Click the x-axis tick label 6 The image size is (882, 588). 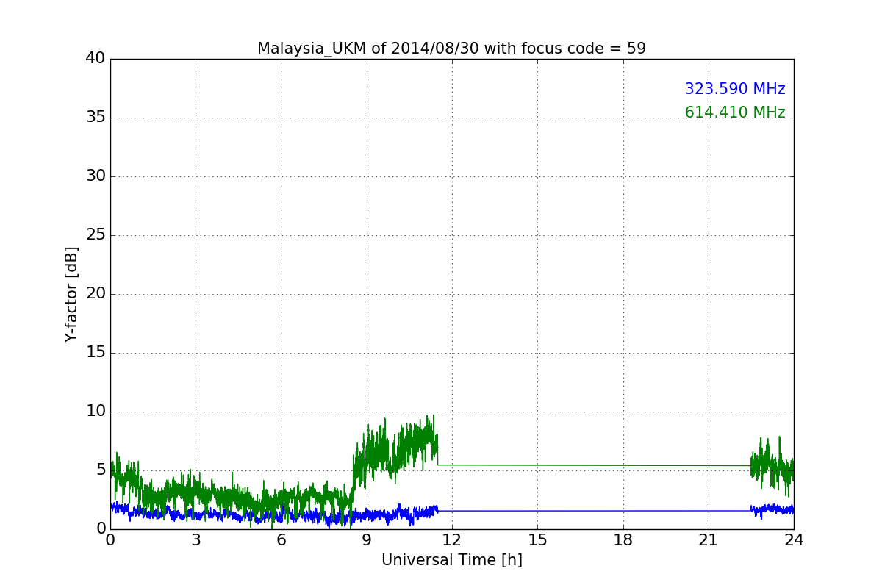[x=281, y=540]
